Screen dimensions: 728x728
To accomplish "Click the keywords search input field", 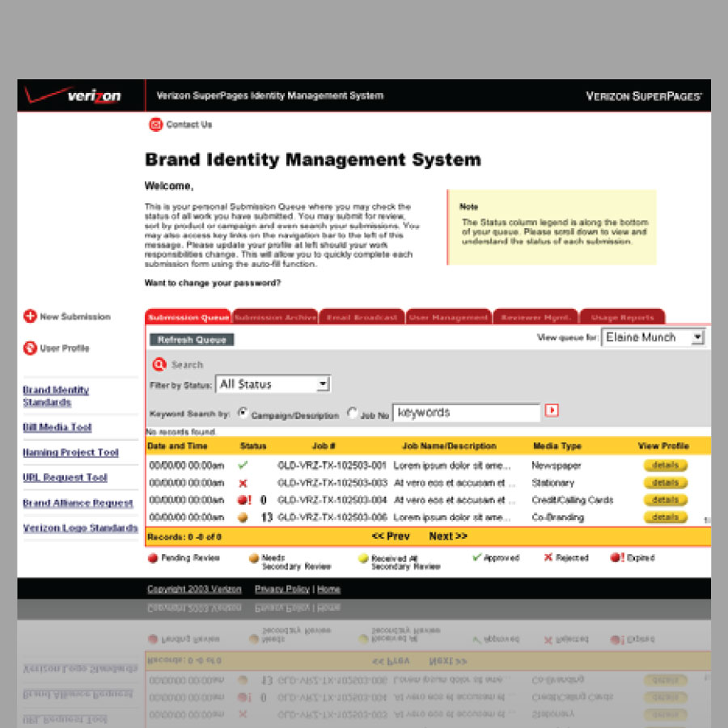I will coord(467,413).
